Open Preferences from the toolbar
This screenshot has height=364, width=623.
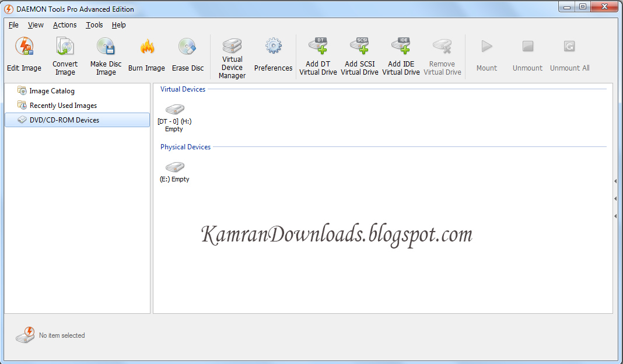[273, 52]
